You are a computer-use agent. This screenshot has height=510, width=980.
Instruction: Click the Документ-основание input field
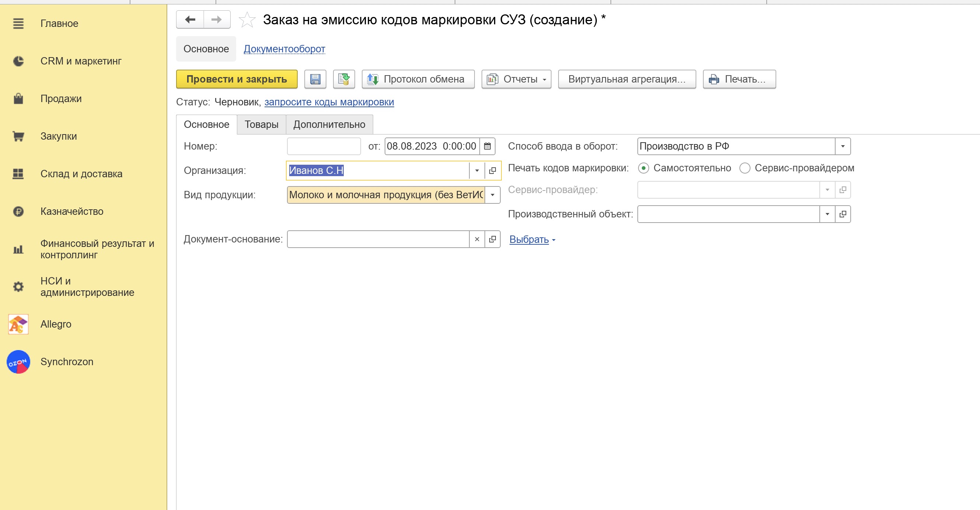coord(378,240)
